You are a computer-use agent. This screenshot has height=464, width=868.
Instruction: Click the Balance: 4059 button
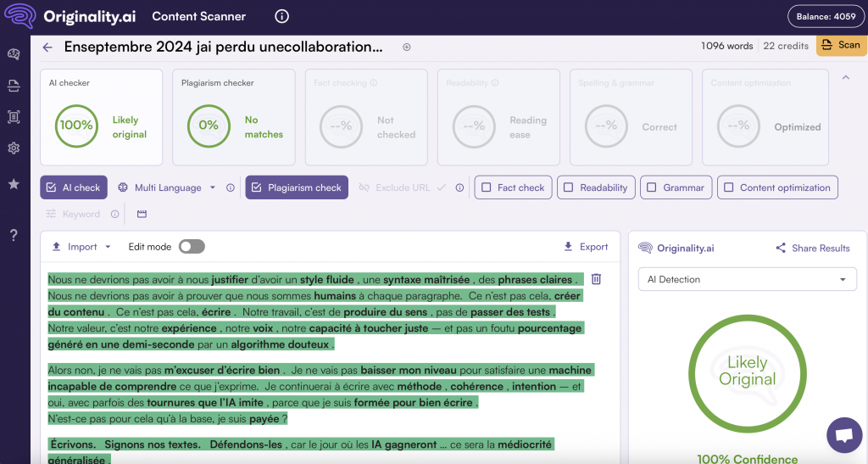click(826, 17)
